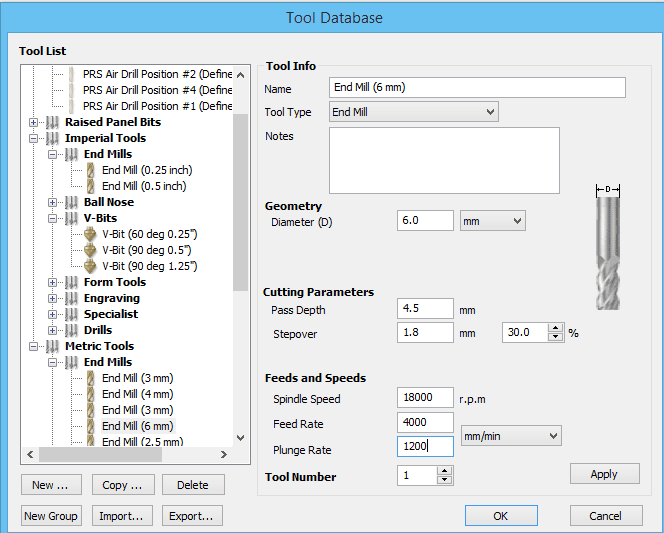The height and width of the screenshot is (533, 664).
Task: Decrease the Tool Number
Action: click(x=444, y=480)
